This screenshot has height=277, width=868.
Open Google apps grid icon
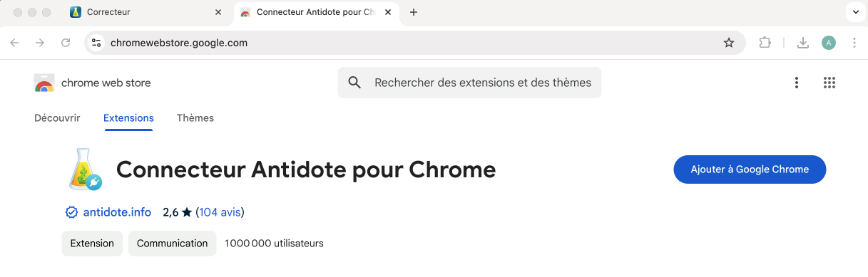(x=829, y=83)
